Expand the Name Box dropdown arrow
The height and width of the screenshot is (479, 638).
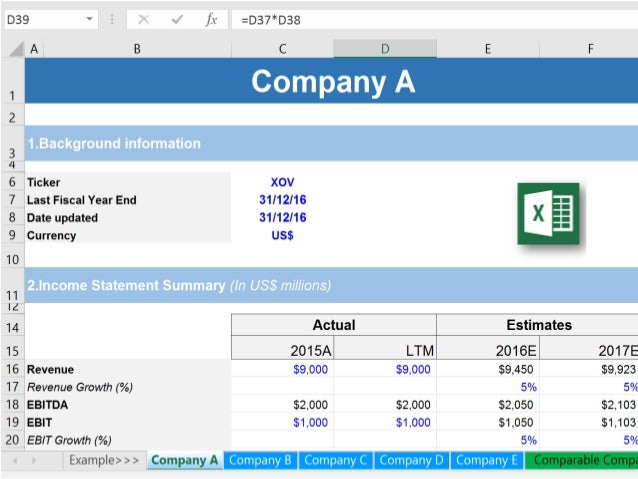tap(90, 19)
